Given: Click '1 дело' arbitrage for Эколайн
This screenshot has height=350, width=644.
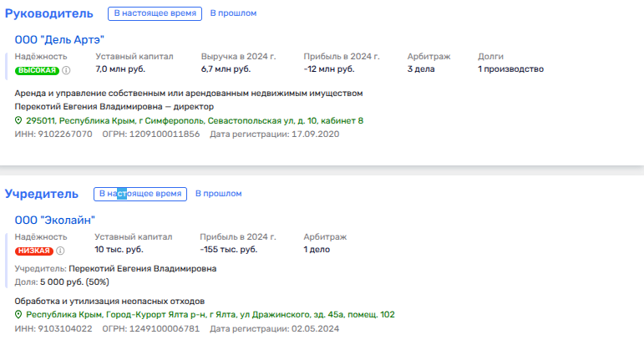Looking at the screenshot, I should click(317, 250).
